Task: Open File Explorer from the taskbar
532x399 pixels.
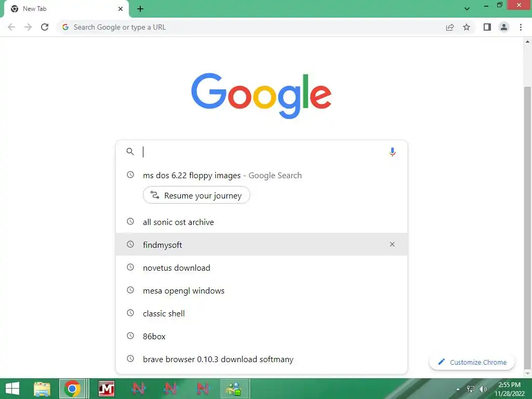Action: pyautogui.click(x=42, y=389)
